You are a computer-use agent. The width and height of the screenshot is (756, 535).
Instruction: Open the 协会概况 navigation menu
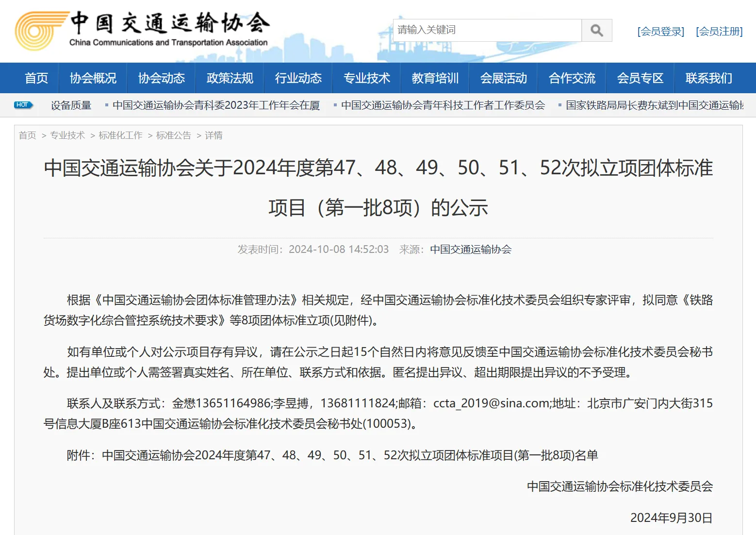pyautogui.click(x=93, y=78)
